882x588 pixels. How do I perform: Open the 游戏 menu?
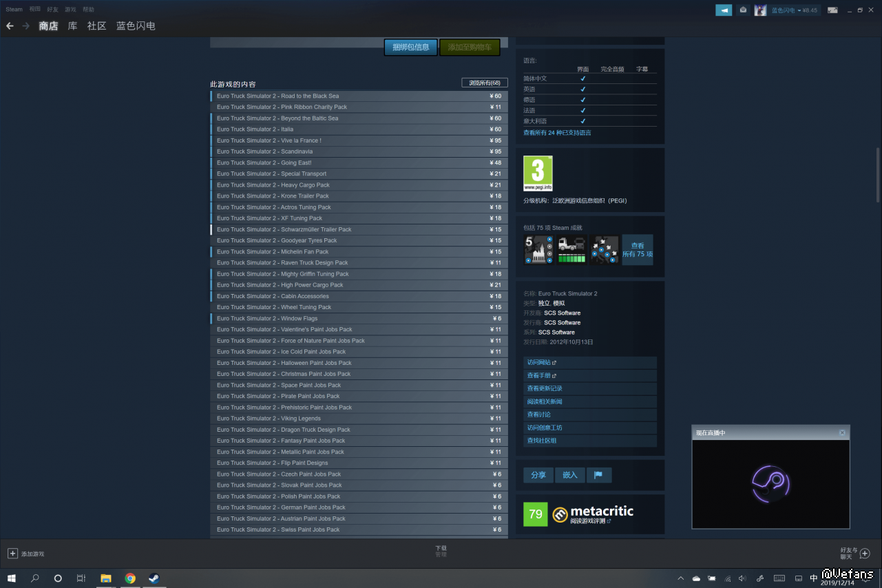70,10
